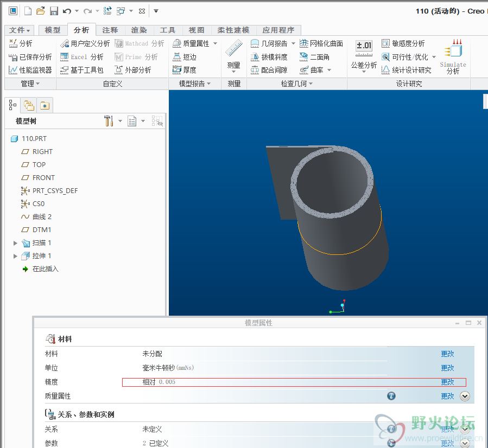
Task: Expand the 曲率 dropdown arrow
Action: (x=329, y=71)
